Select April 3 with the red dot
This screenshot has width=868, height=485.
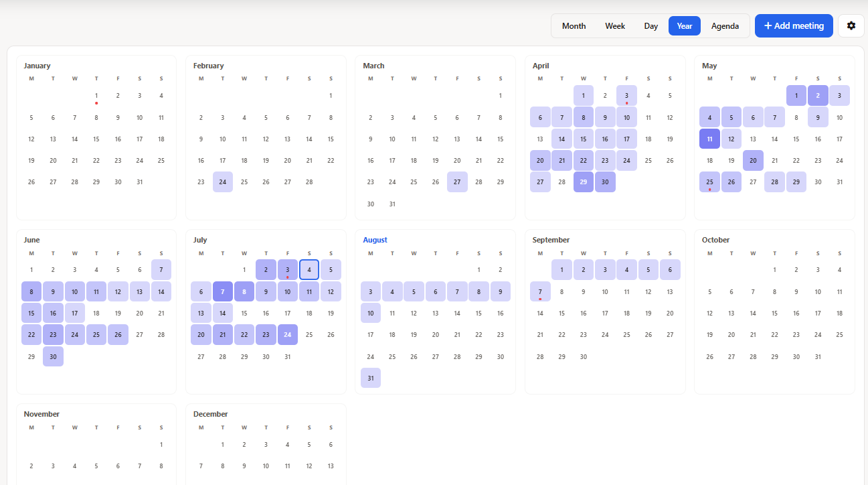626,96
